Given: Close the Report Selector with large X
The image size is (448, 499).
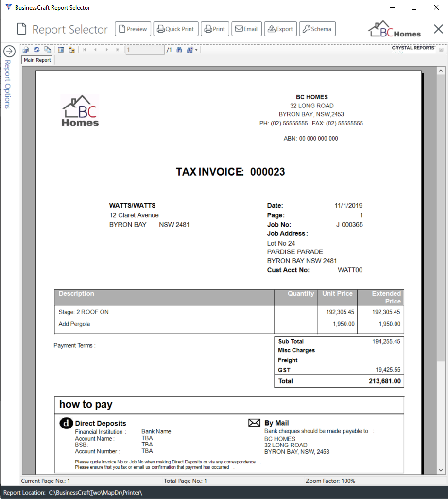Looking at the screenshot, I should 438,29.
